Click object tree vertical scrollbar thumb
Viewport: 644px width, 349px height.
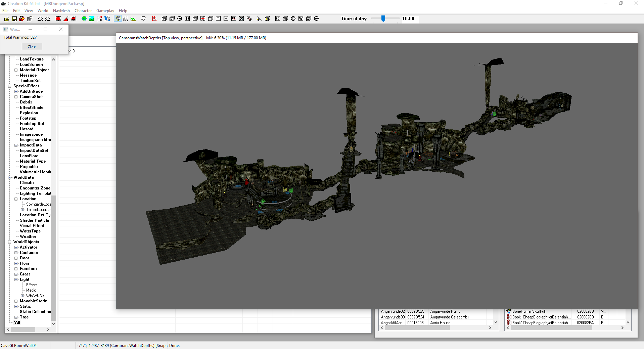click(x=53, y=258)
